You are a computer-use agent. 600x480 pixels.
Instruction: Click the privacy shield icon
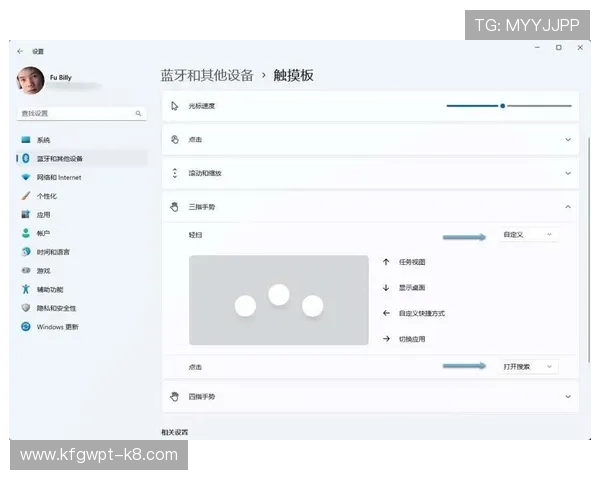pyautogui.click(x=26, y=308)
